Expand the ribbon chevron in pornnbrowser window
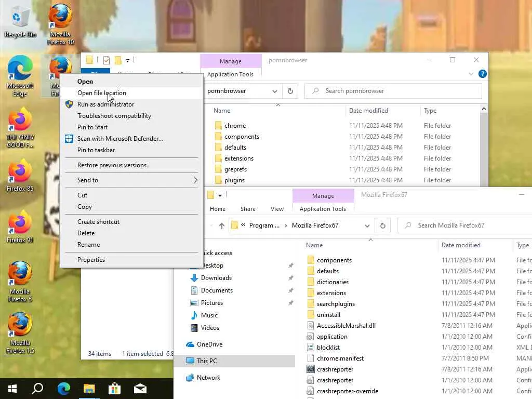532x399 pixels. click(x=471, y=74)
